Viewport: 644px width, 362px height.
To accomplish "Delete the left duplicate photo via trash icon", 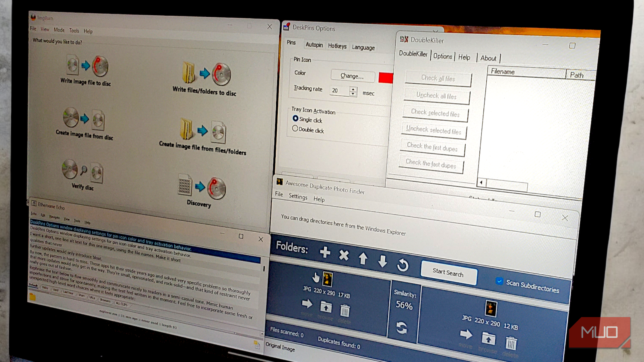I will [345, 310].
